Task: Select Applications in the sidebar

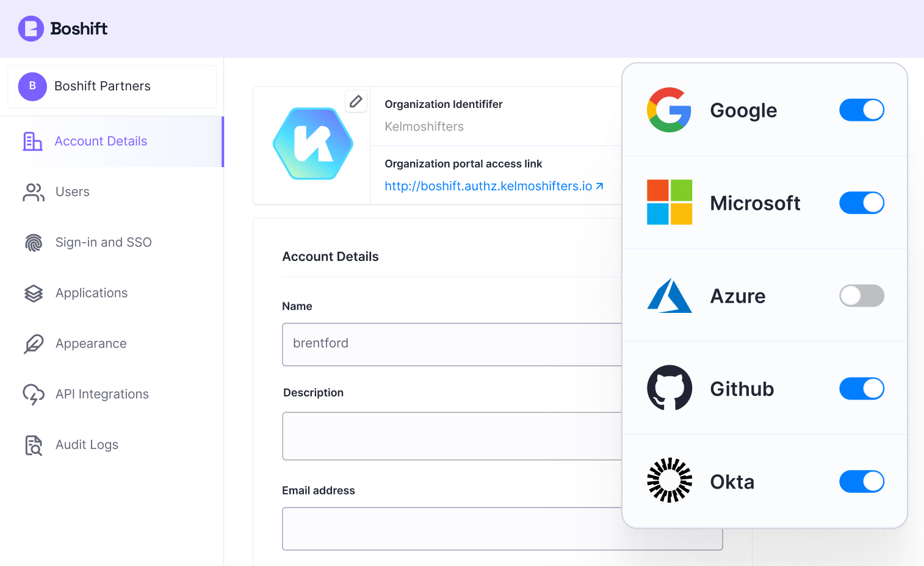Action: click(112, 293)
